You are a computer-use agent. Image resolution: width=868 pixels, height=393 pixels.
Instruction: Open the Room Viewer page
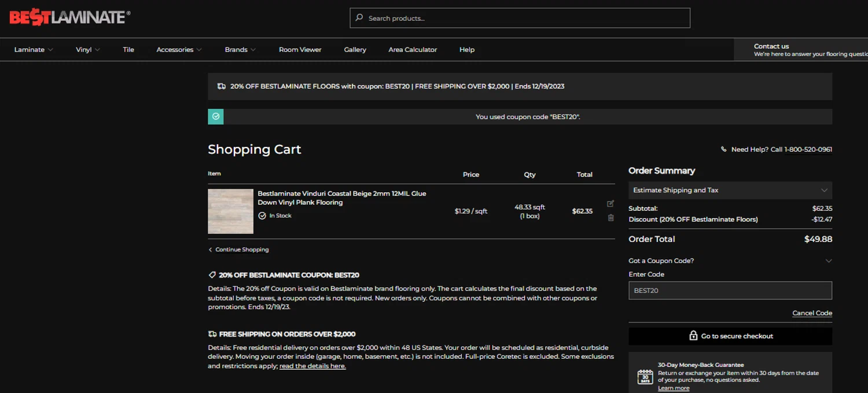(300, 50)
